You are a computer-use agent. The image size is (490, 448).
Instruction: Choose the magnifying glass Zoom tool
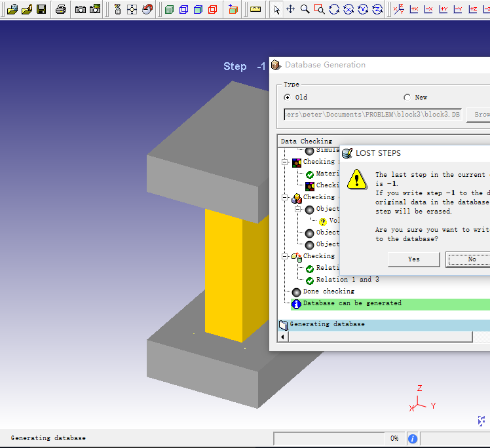pos(305,9)
